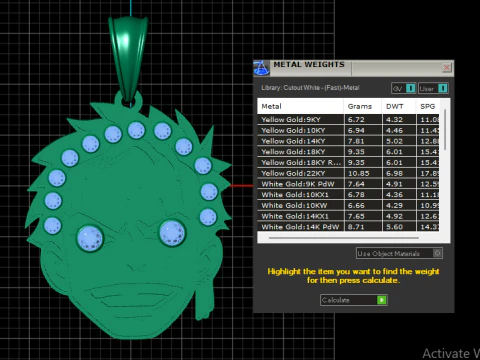This screenshot has width=480, height=360.
Task: Click the 6.72 grams value
Action: point(356,119)
